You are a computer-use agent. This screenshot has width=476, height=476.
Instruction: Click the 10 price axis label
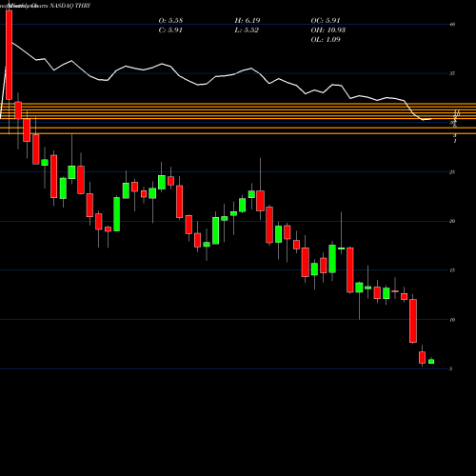click(452, 320)
